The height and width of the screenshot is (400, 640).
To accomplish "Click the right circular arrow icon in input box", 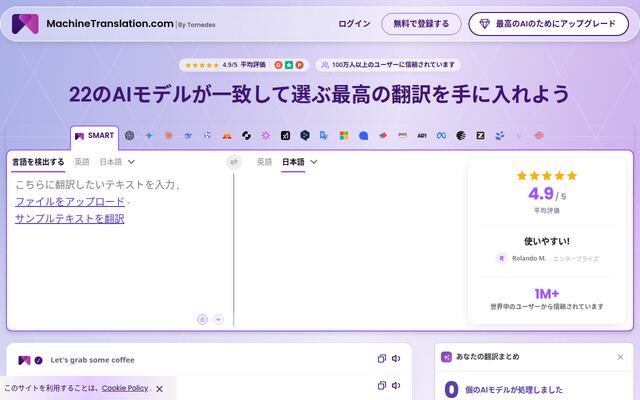I will tap(219, 319).
